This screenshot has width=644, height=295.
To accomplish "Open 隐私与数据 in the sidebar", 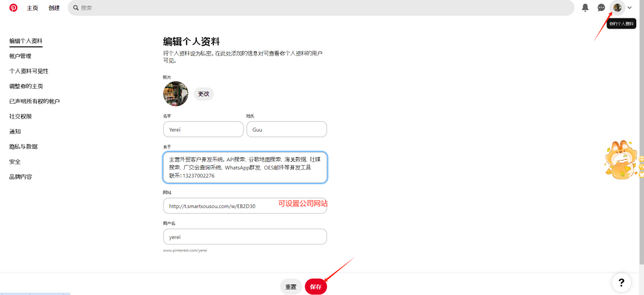I will pyautogui.click(x=23, y=147).
